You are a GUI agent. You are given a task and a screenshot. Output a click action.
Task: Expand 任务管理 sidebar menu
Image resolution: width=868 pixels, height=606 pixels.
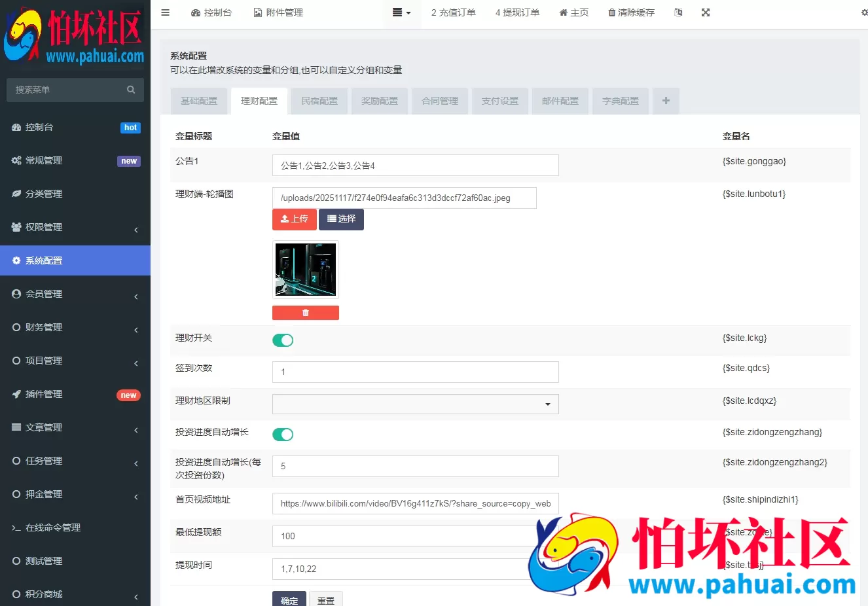pyautogui.click(x=75, y=461)
